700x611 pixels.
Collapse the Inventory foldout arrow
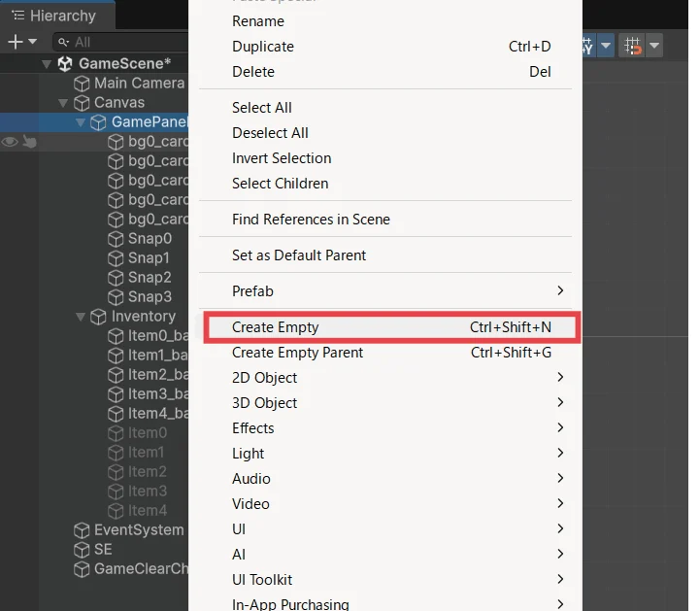(81, 317)
